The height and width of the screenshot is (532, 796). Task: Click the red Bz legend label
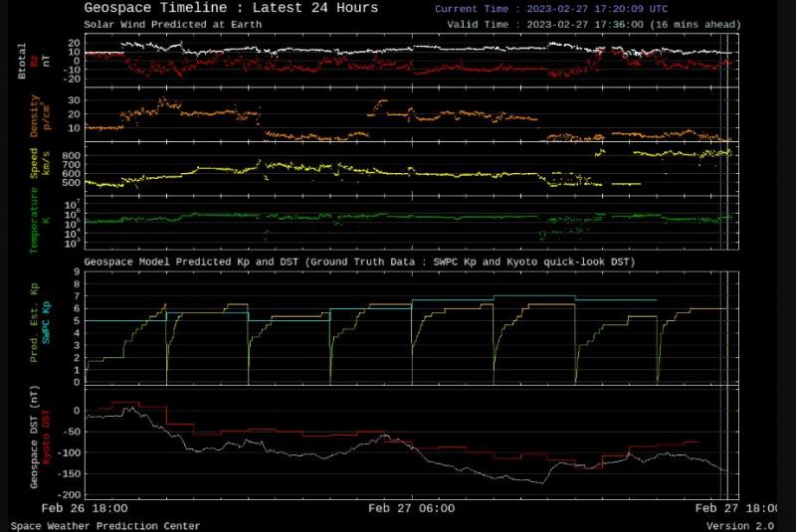coord(34,61)
